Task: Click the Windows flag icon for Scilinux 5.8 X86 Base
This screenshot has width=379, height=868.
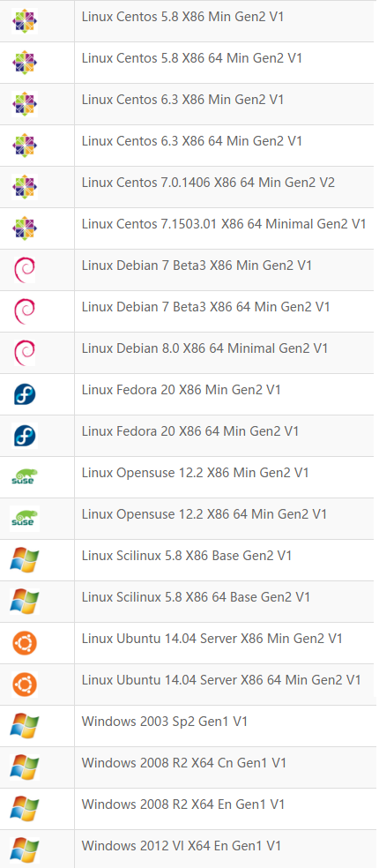Action: [25, 559]
